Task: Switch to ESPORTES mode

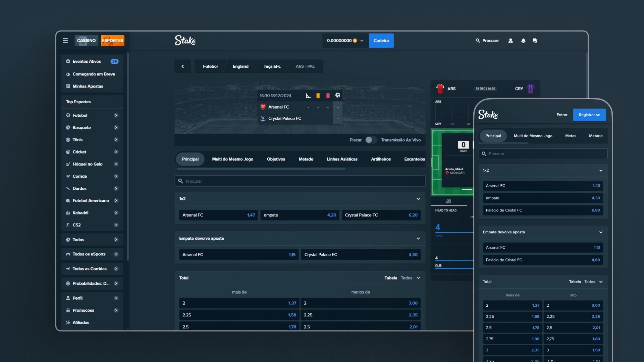Action: [113, 41]
